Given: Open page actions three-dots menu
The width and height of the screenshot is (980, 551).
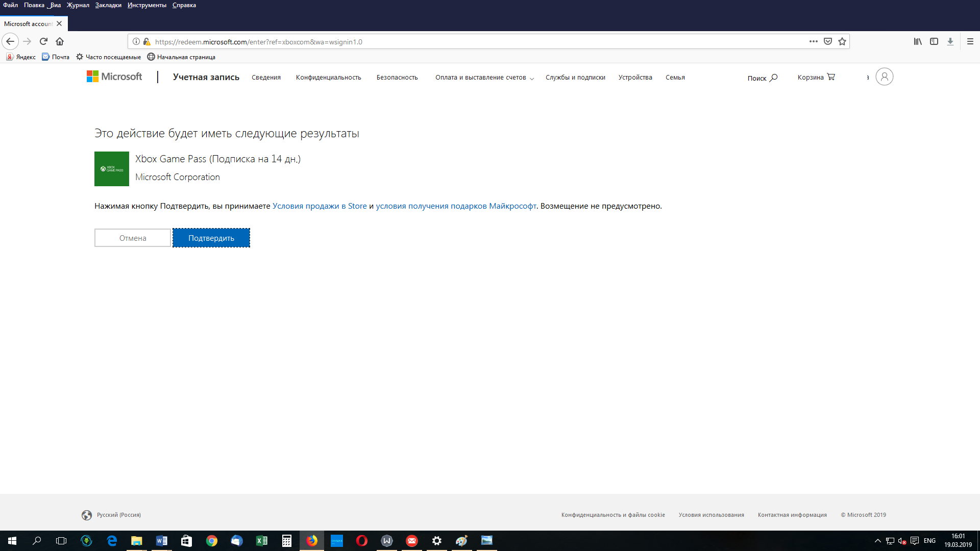Looking at the screenshot, I should pos(813,41).
